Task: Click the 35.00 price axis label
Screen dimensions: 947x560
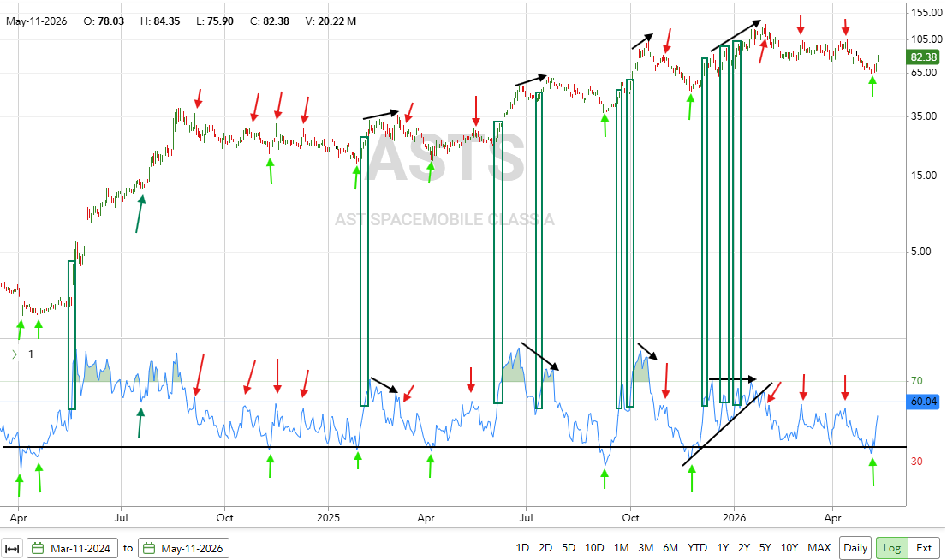Action: [924, 116]
